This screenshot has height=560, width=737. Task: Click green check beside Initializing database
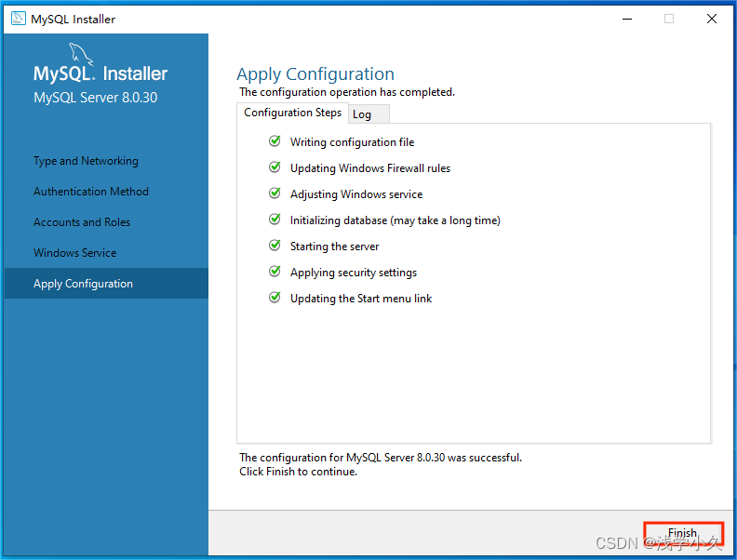click(275, 219)
